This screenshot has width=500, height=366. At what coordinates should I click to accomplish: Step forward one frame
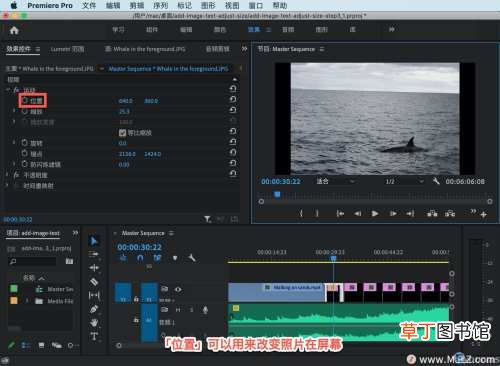pos(393,213)
